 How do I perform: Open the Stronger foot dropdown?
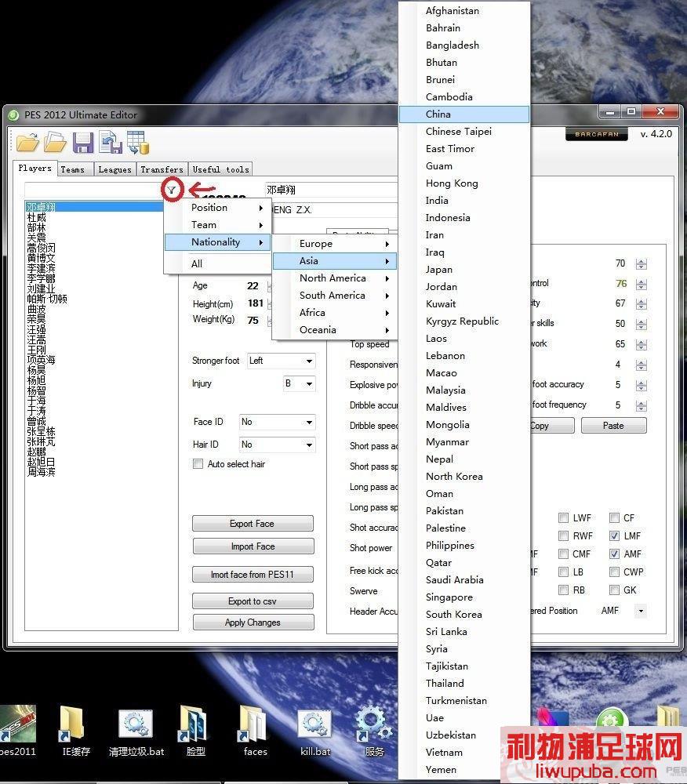282,361
